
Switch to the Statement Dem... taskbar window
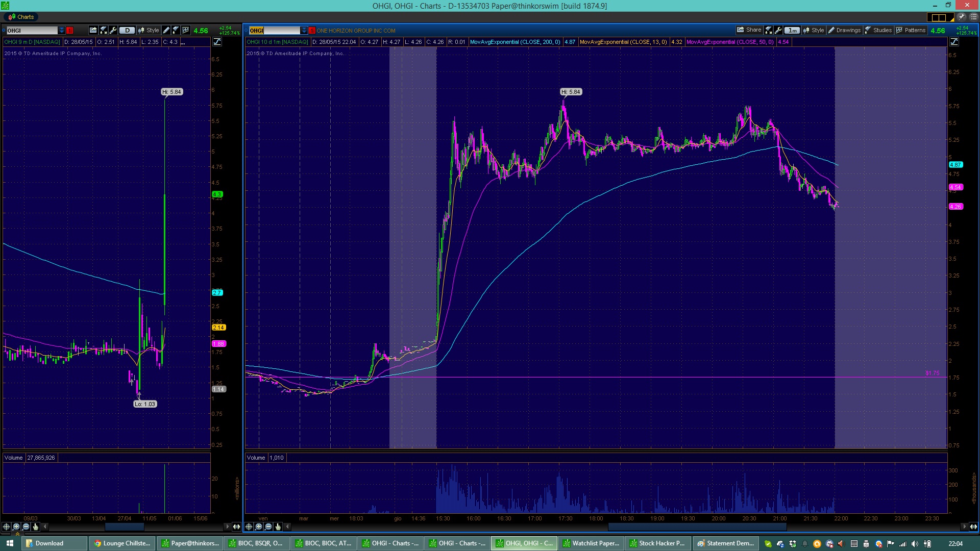[725, 543]
